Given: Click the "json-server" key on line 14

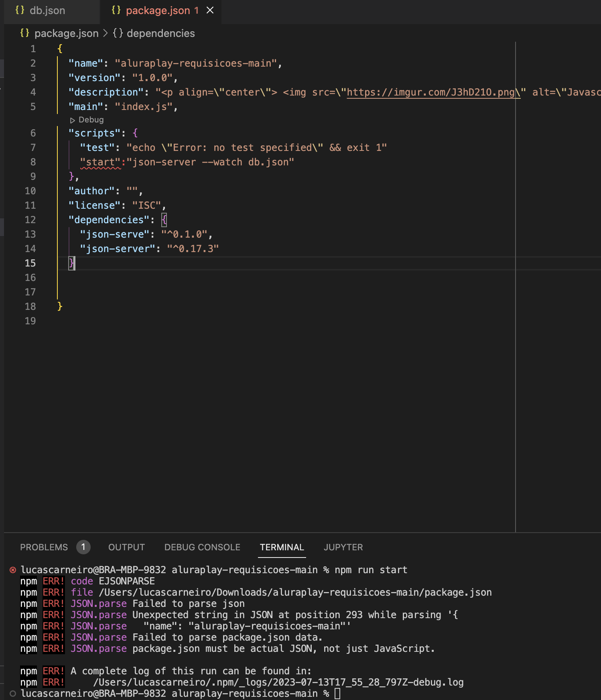Looking at the screenshot, I should click(x=118, y=249).
